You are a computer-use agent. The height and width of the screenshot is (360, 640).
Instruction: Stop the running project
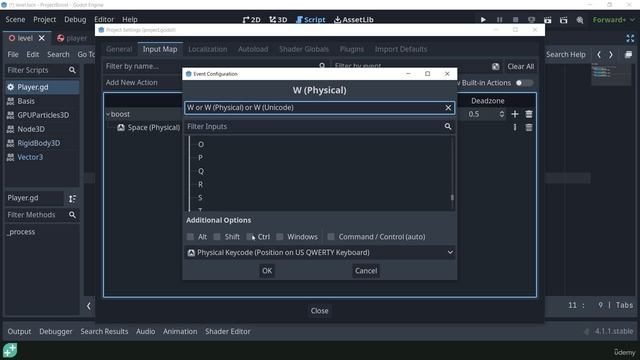pos(515,20)
